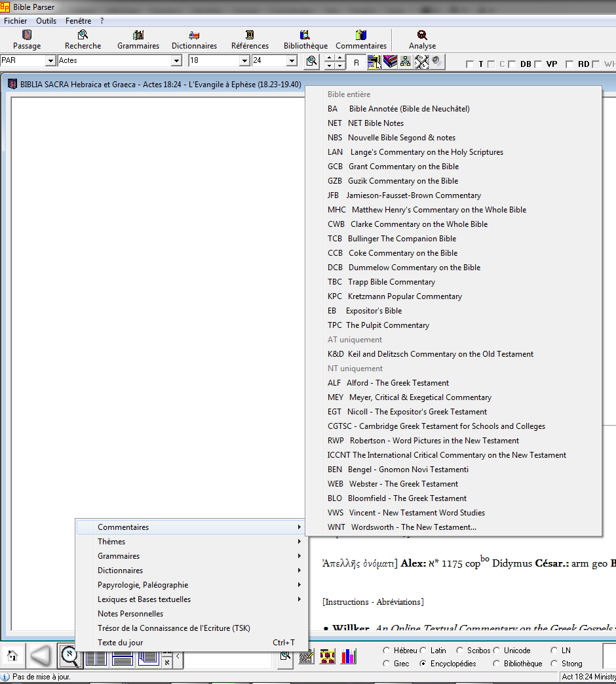Click the magnifier search icon beside the verse dropdown
Viewport: 616px width, 684px height.
click(x=311, y=62)
